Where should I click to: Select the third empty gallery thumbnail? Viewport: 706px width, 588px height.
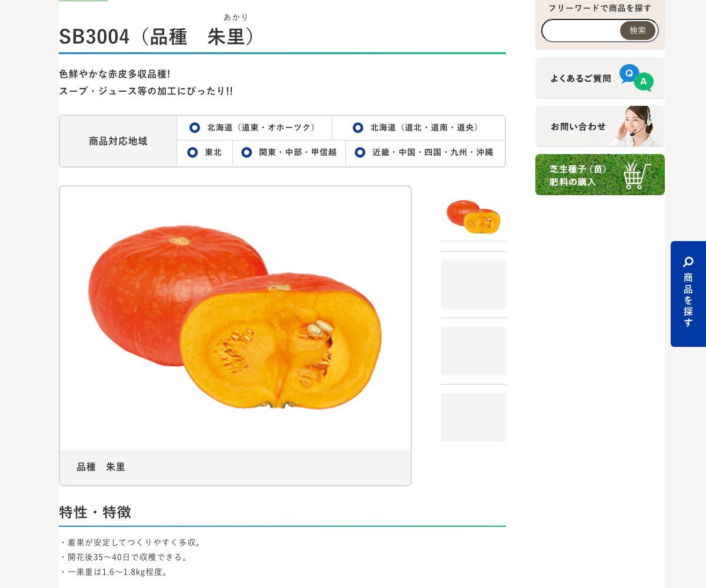(x=474, y=351)
